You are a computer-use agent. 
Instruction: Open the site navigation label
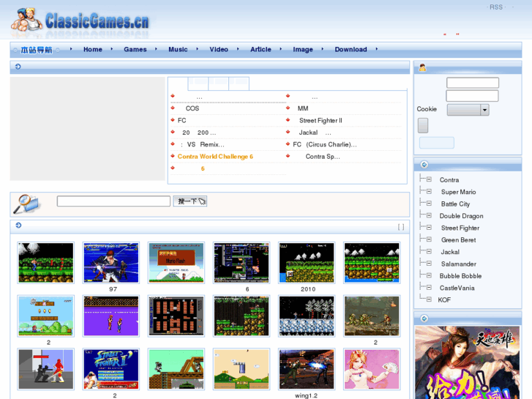(x=37, y=50)
